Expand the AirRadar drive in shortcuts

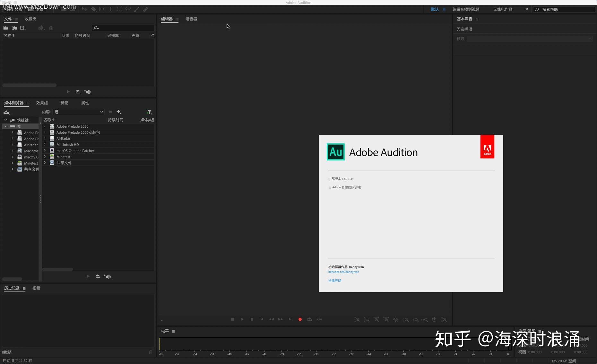(x=12, y=145)
